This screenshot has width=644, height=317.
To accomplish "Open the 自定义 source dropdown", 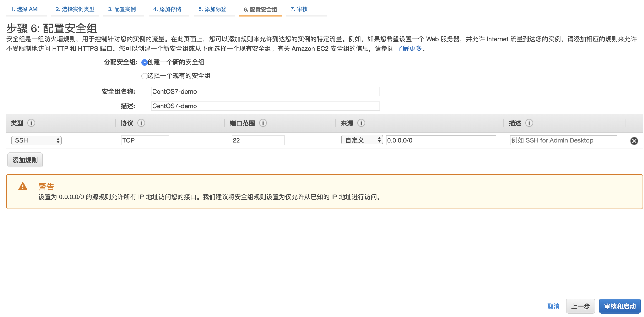I will pyautogui.click(x=362, y=140).
